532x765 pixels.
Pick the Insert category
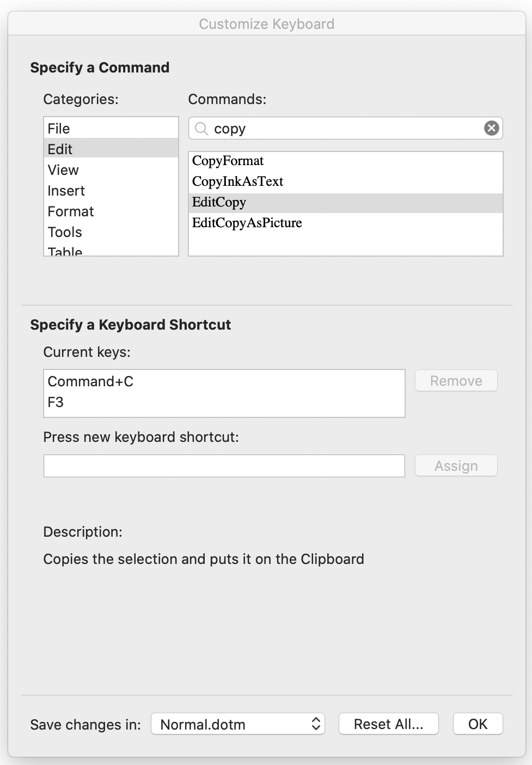click(x=111, y=190)
